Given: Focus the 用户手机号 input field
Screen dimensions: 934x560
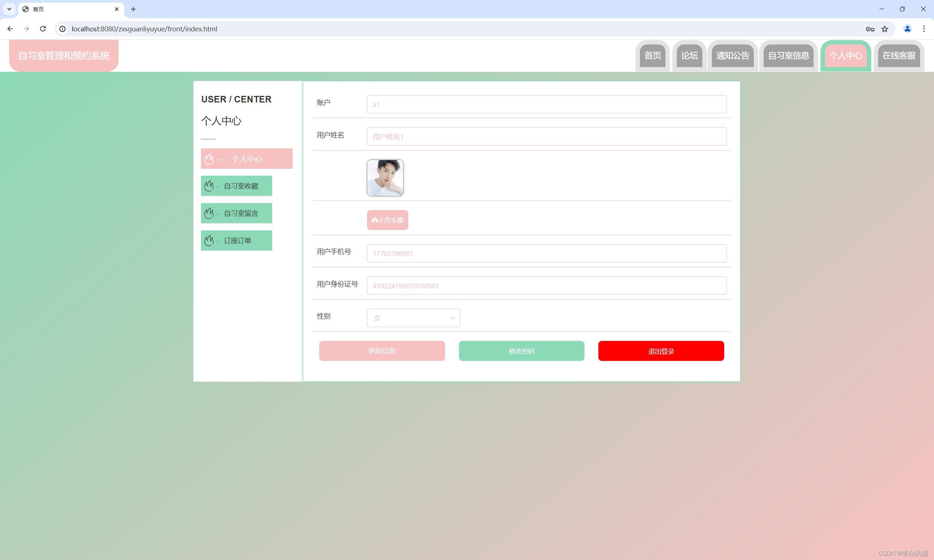Looking at the screenshot, I should pos(546,253).
